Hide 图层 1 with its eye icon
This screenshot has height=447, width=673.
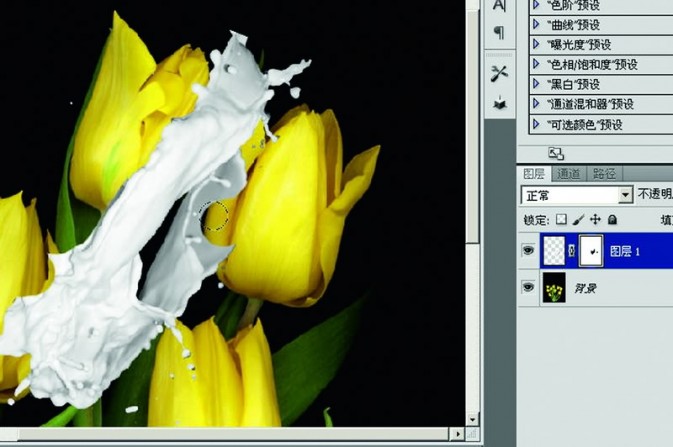[x=528, y=250]
